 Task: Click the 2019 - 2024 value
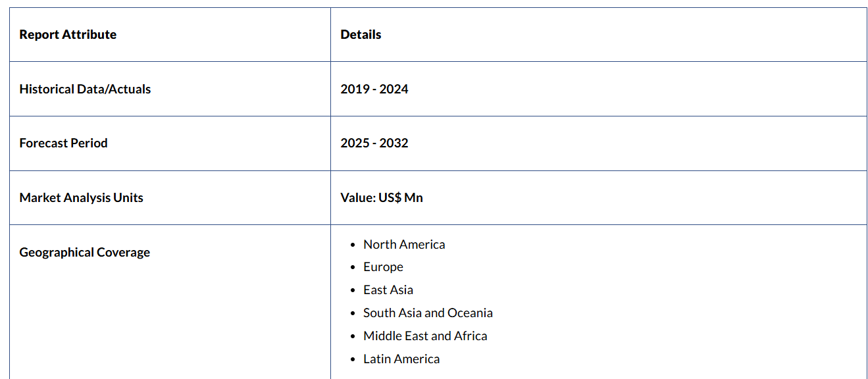click(374, 89)
